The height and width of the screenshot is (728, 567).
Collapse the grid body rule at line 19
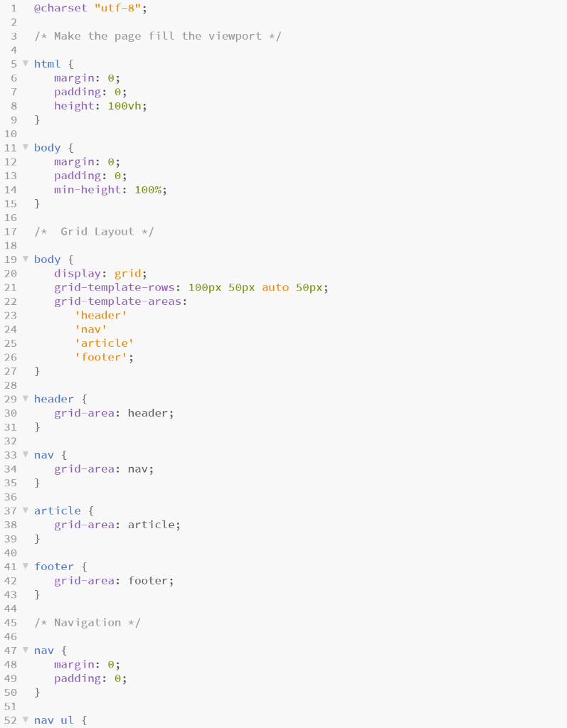tap(26, 259)
